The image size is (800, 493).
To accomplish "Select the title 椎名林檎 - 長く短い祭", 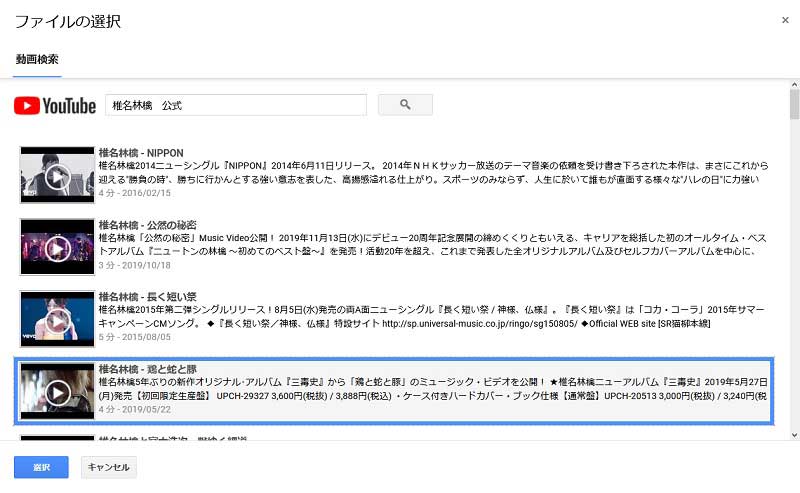I will (x=147, y=297).
